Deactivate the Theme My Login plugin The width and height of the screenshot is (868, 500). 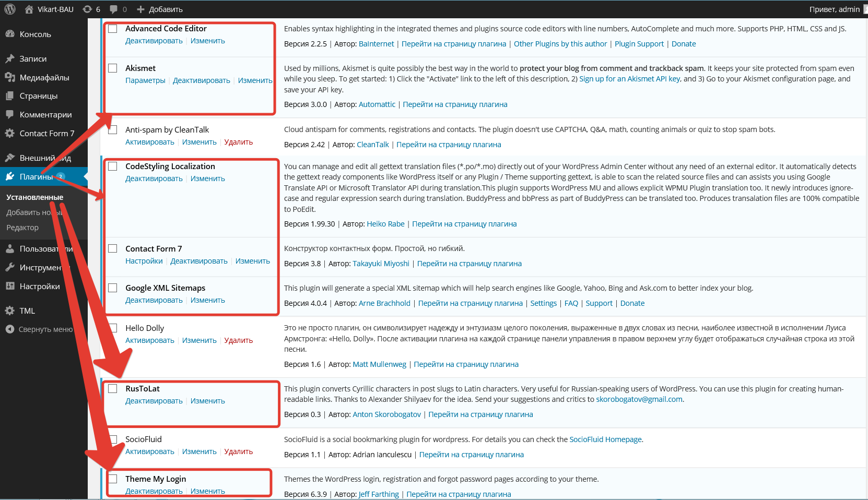point(154,491)
